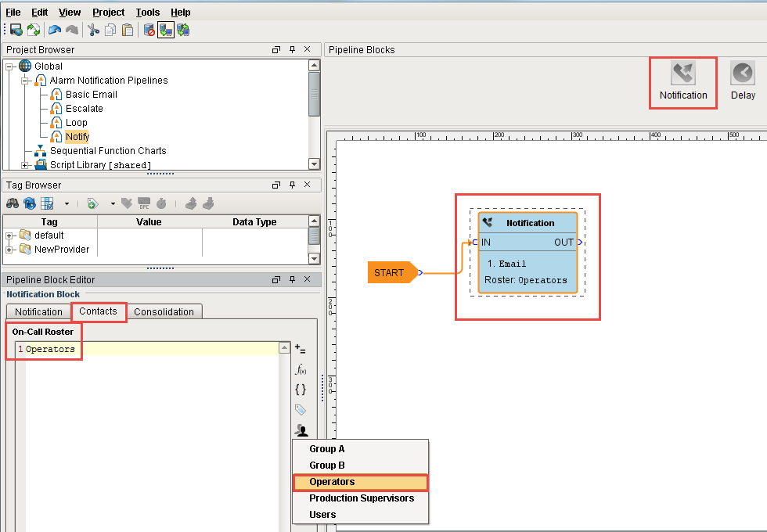Viewport: 767px width, 532px height.
Task: Open the Tools menu
Action: click(x=147, y=12)
